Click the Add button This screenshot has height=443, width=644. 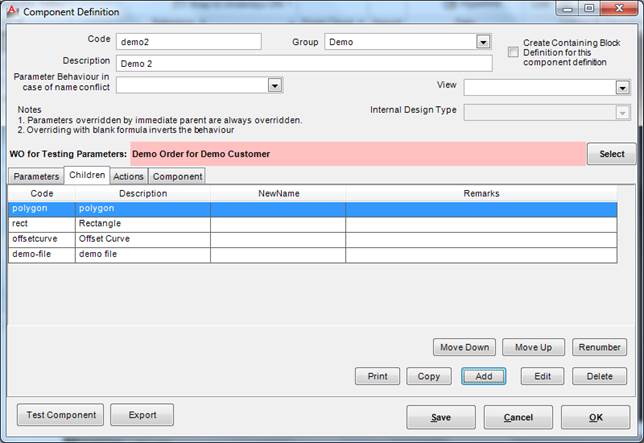pyautogui.click(x=484, y=376)
